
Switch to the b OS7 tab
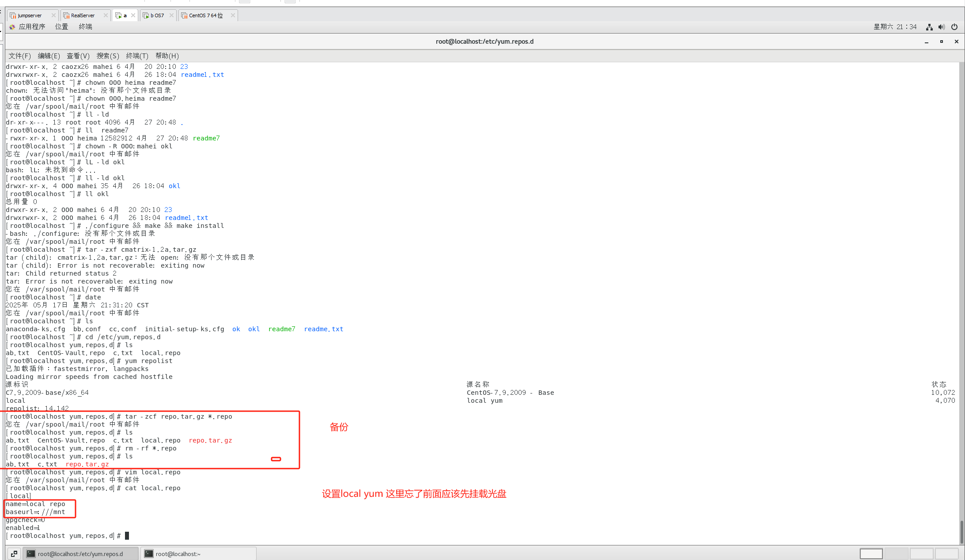tap(157, 15)
